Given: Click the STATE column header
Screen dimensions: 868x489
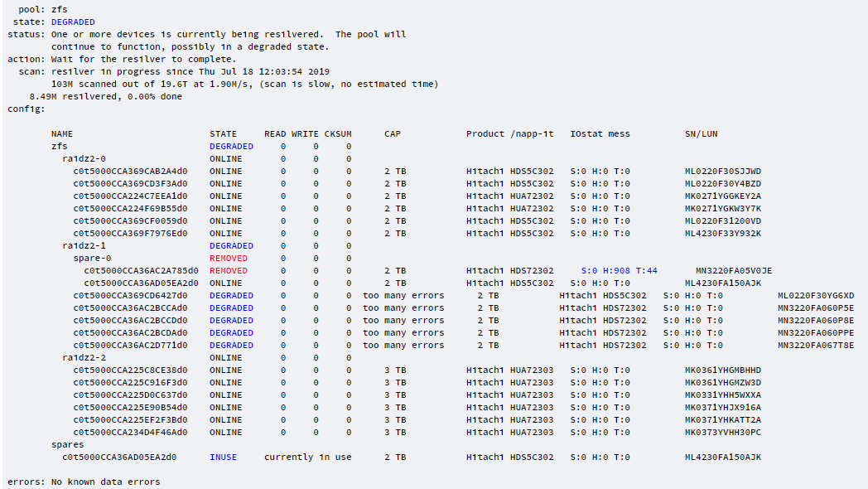Looking at the screenshot, I should [x=223, y=133].
